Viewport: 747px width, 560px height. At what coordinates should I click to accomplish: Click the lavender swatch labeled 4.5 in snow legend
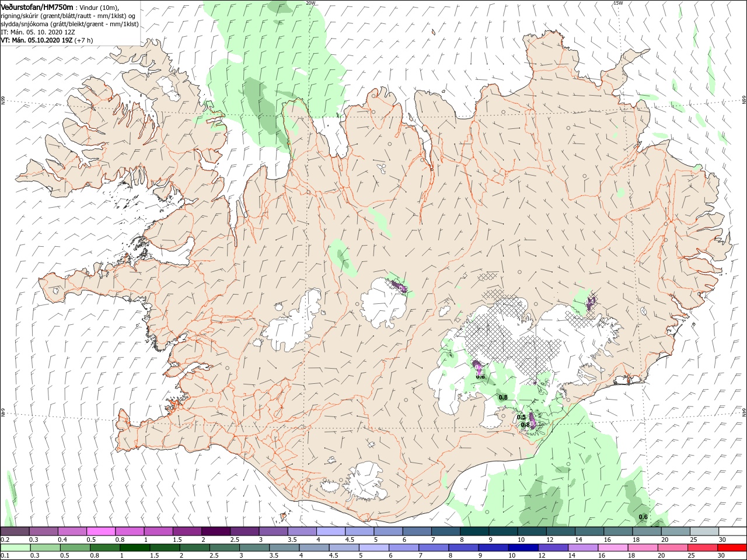click(359, 531)
